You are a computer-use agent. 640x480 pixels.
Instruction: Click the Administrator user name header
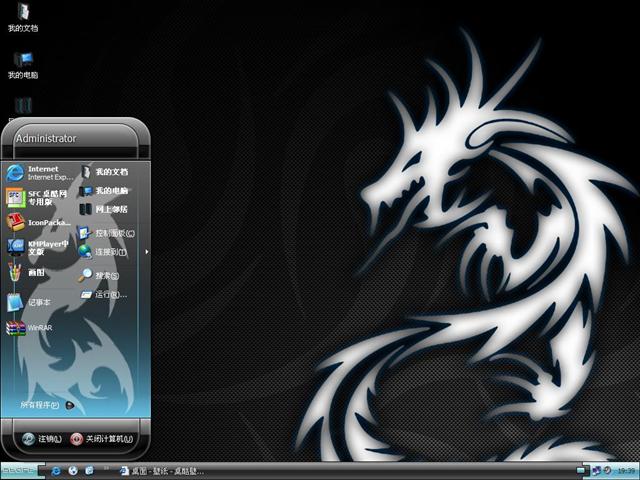coord(46,138)
